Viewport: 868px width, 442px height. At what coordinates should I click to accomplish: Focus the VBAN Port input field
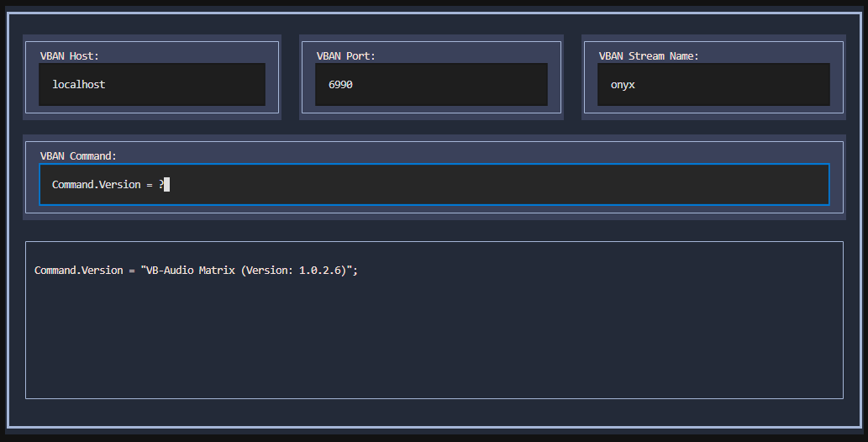(431, 85)
